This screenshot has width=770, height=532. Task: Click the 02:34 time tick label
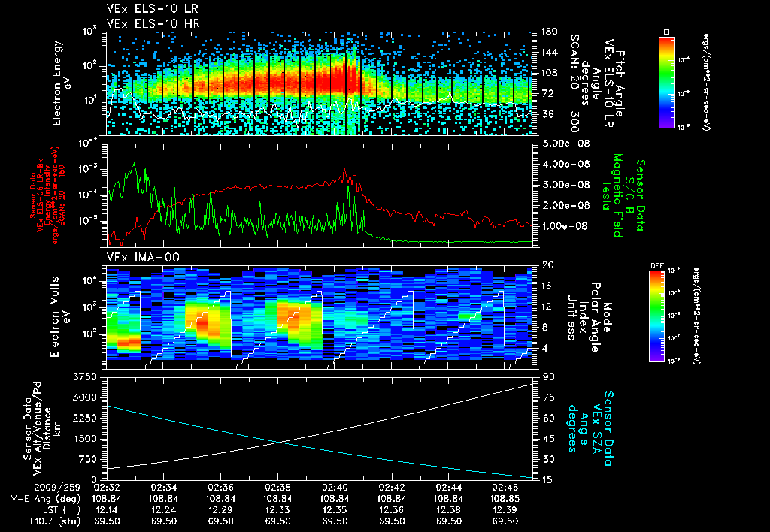tap(163, 488)
